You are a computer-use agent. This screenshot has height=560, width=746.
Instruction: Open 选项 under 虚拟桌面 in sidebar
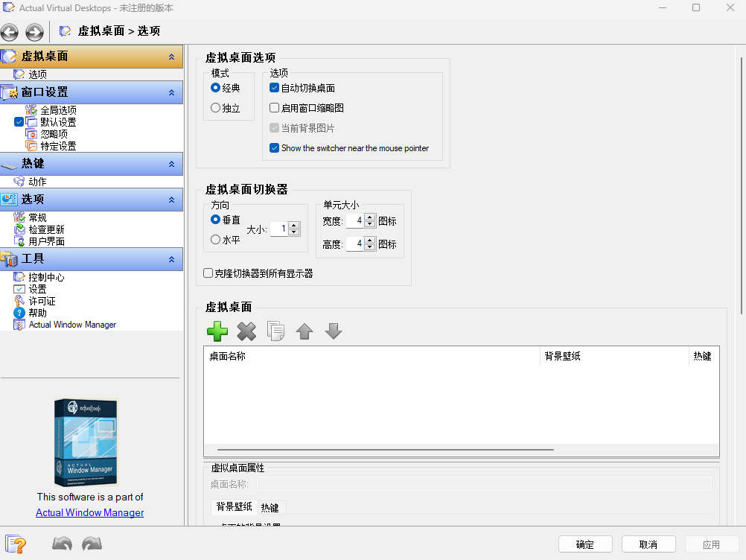37,74
